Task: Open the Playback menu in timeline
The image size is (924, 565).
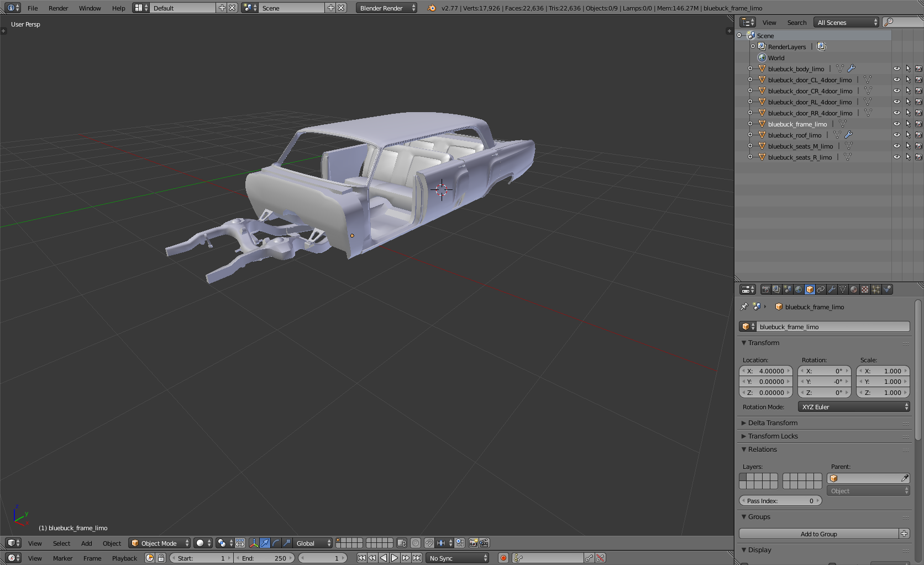Action: coord(124,558)
